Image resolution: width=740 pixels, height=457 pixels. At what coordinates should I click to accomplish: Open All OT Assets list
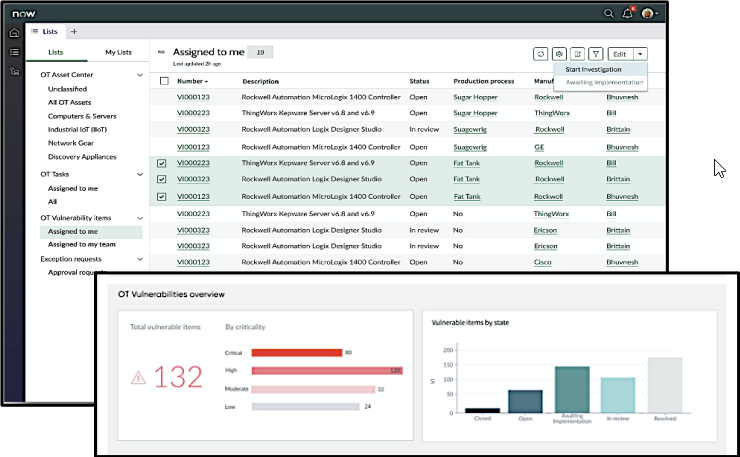[69, 102]
